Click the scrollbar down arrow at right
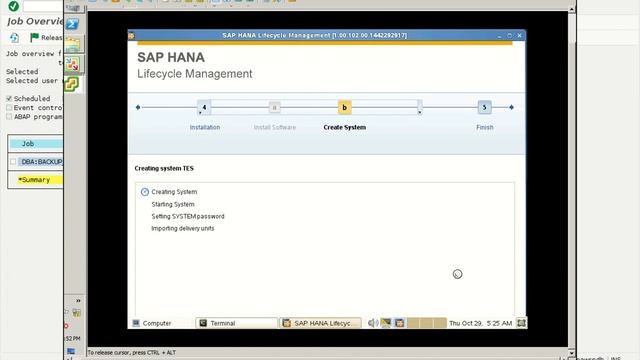The width and height of the screenshot is (640, 360). click(x=571, y=353)
